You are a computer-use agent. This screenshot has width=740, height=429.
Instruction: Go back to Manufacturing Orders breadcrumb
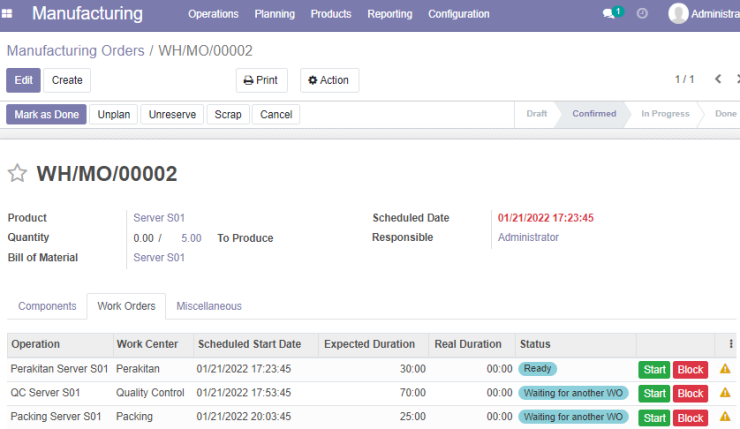[76, 50]
